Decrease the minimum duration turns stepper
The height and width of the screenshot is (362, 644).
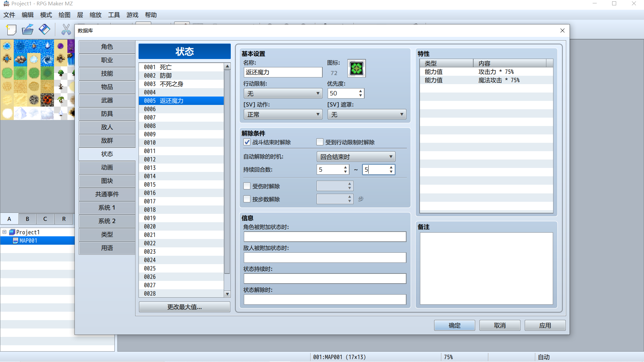pos(345,172)
